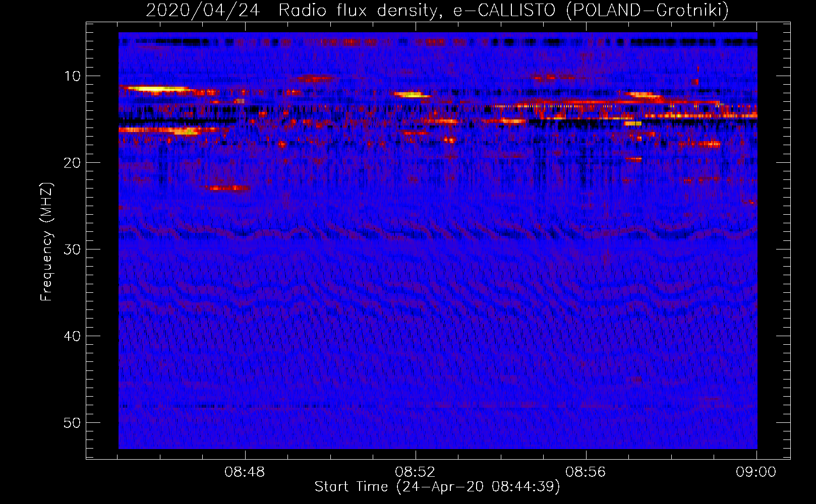Screen dimensions: 816x504
Task: Click the 50 MHz frequency tick label
Action: [73, 423]
